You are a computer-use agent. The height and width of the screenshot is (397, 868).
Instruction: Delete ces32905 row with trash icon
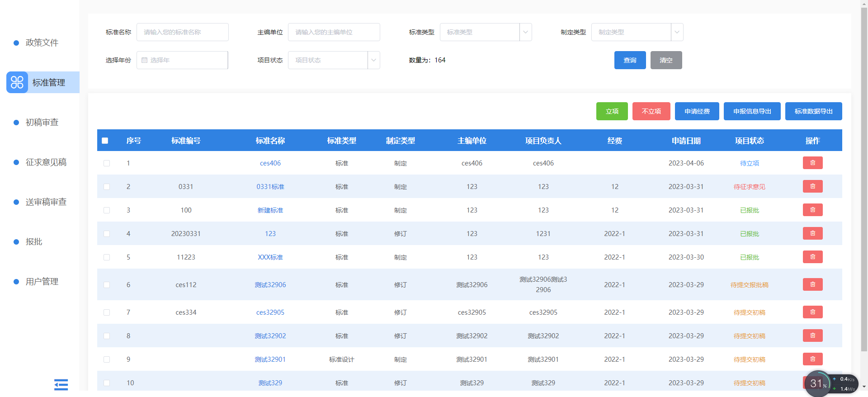[x=812, y=312]
